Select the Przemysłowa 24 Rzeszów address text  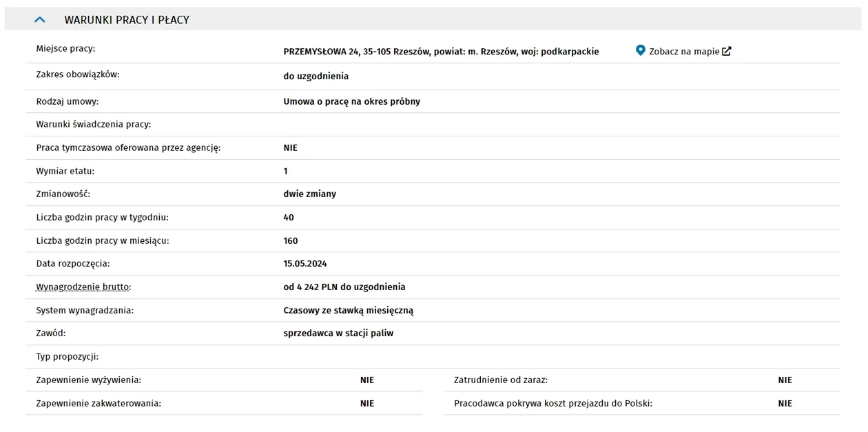441,52
